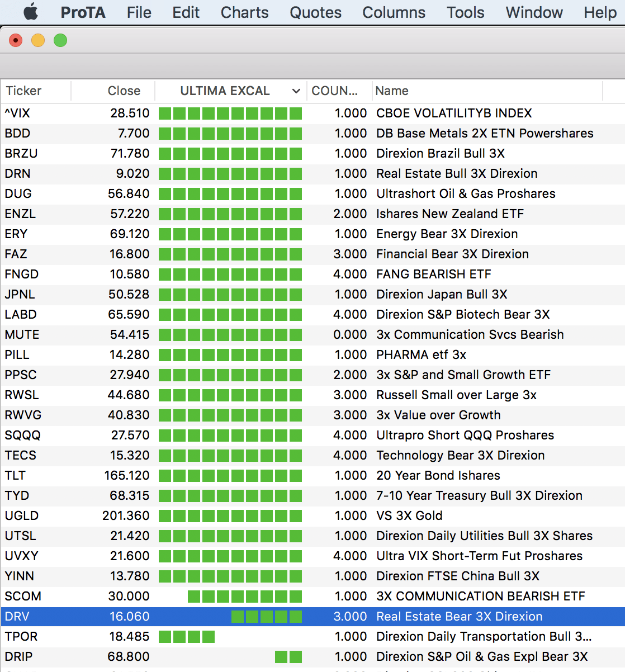Viewport: 625px width, 672px height.
Task: Minimize the window with the yellow button
Action: coord(38,40)
